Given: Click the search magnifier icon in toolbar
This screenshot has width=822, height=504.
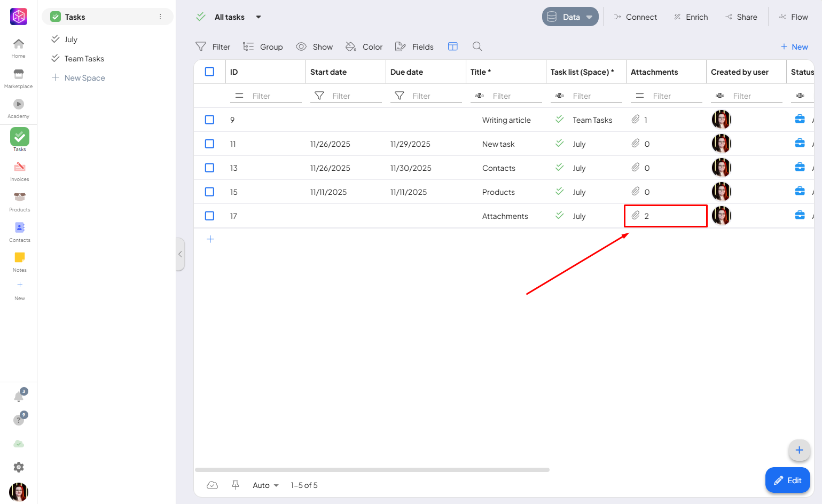Looking at the screenshot, I should pos(477,46).
